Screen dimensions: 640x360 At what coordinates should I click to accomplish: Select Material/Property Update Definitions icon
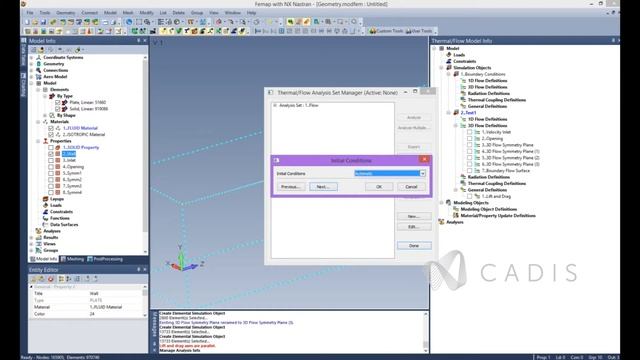[456, 216]
